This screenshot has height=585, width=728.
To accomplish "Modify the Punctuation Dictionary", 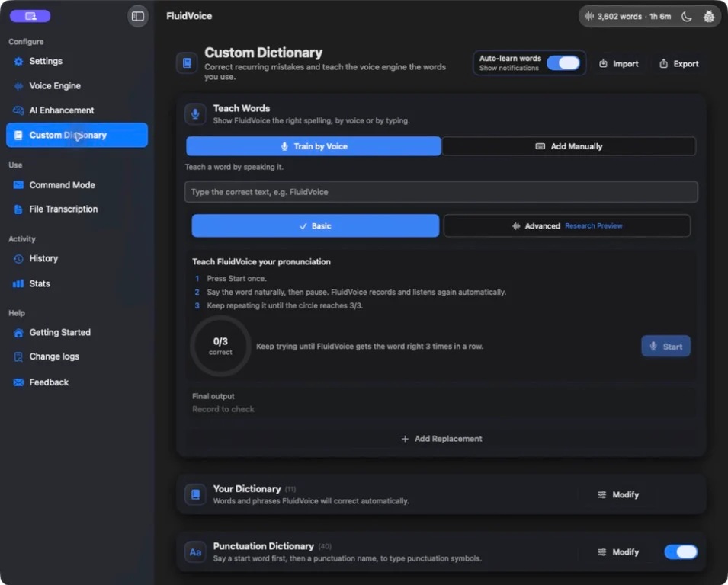I will 618,552.
